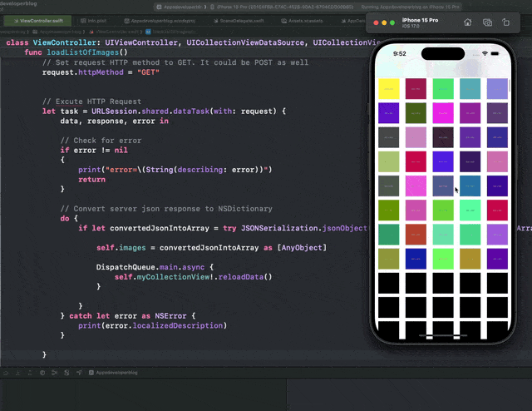The height and width of the screenshot is (411, 532).
Task: Take a simulator screenshot with camera icon
Action: click(487, 22)
